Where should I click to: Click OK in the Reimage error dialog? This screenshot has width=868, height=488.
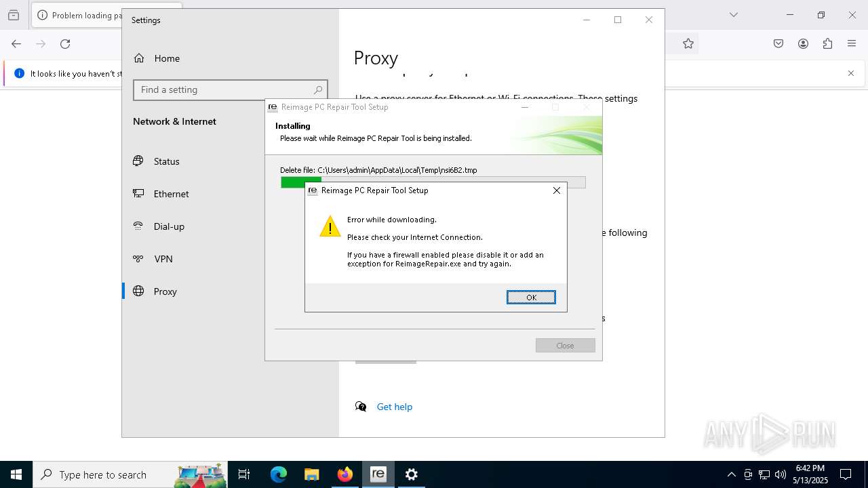pos(531,297)
